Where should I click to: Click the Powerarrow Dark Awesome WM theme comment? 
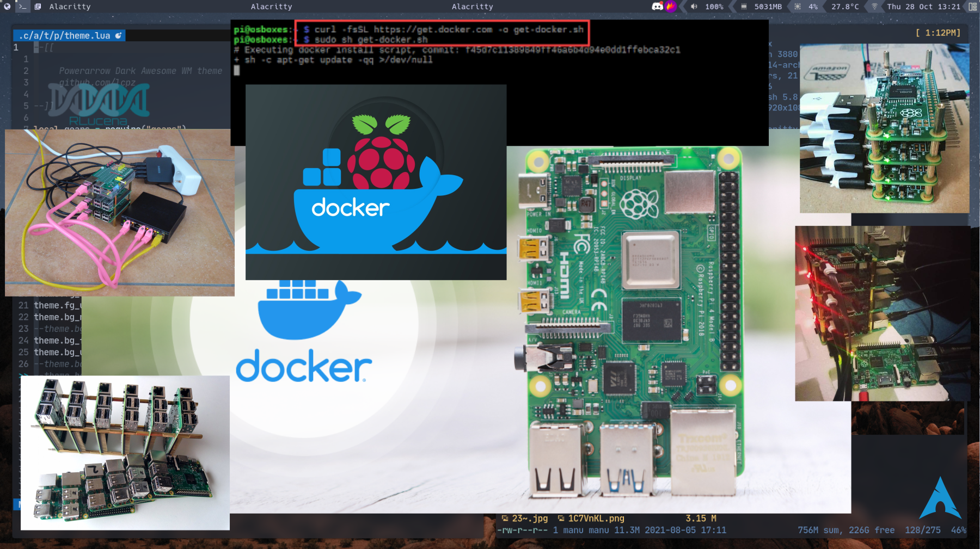(140, 71)
